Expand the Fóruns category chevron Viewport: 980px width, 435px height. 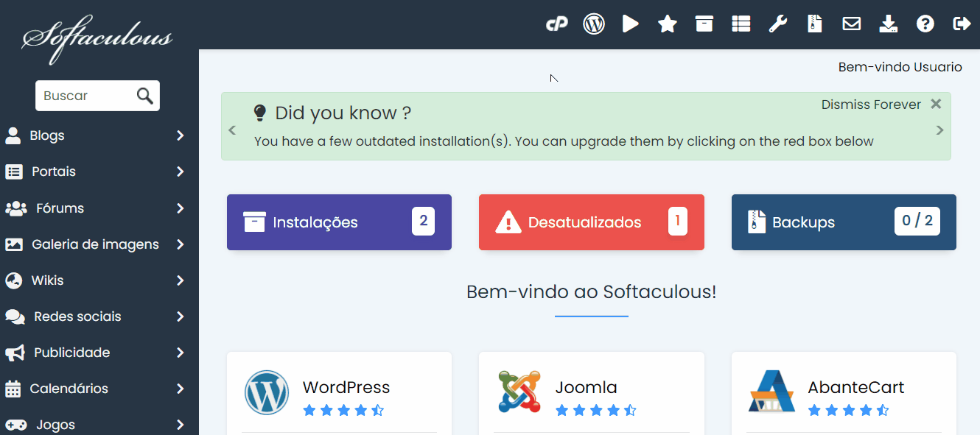tap(181, 208)
